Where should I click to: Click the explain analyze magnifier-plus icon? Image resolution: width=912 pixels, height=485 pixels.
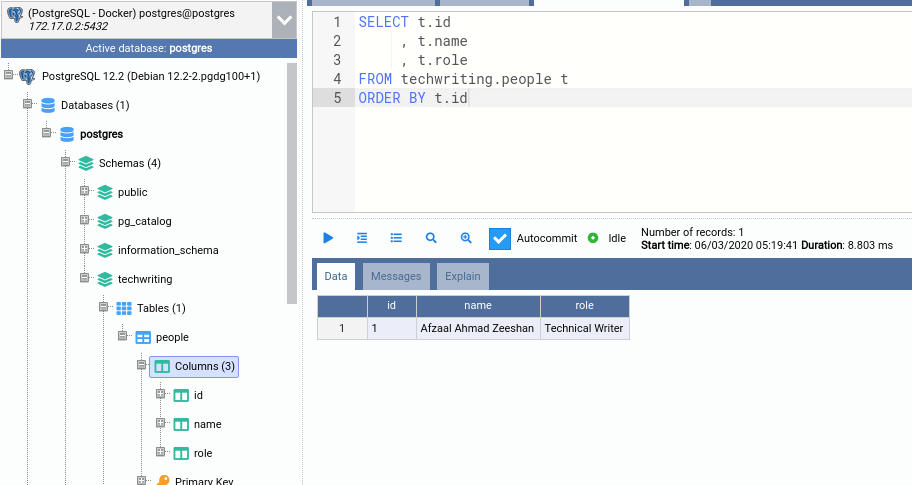466,238
